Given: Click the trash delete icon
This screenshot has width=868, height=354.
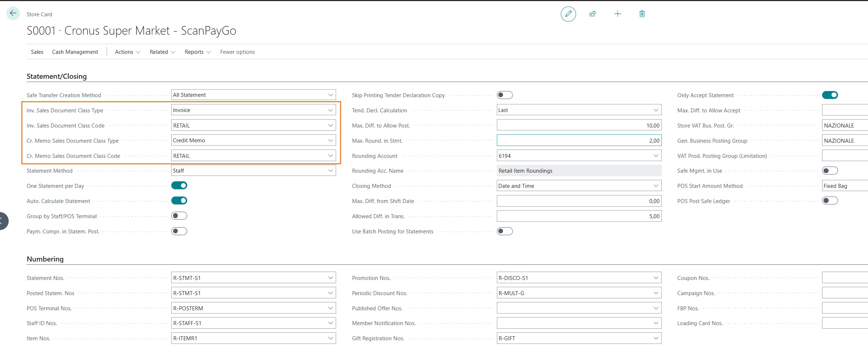Looking at the screenshot, I should tap(642, 14).
